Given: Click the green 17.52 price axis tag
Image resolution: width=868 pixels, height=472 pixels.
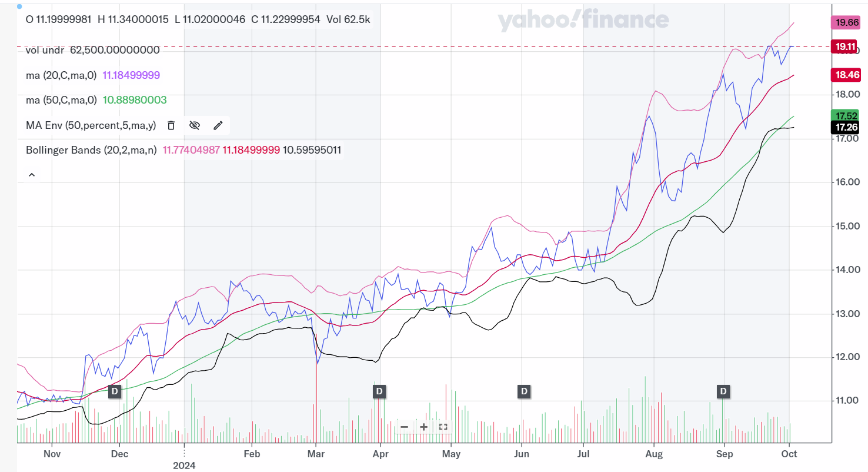Looking at the screenshot, I should [846, 115].
